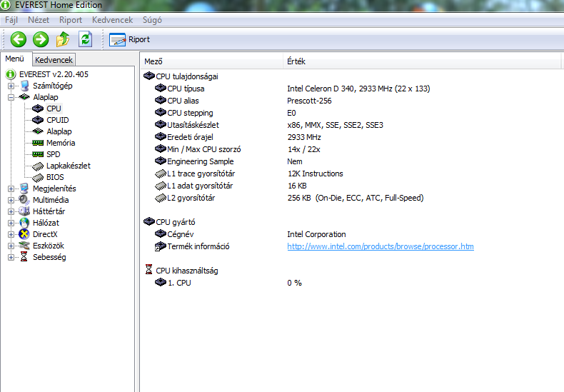
Task: Click the Hálózat globe icon
Action: (x=24, y=223)
